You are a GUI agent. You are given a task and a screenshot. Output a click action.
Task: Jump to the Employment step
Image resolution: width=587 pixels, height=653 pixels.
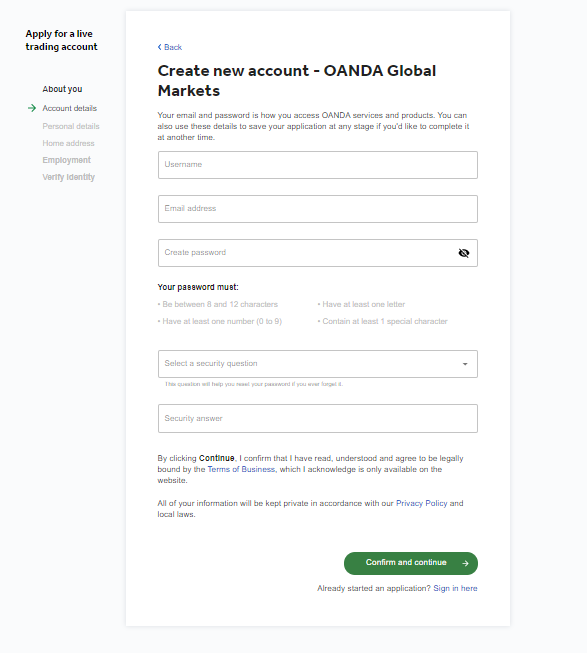(x=66, y=160)
